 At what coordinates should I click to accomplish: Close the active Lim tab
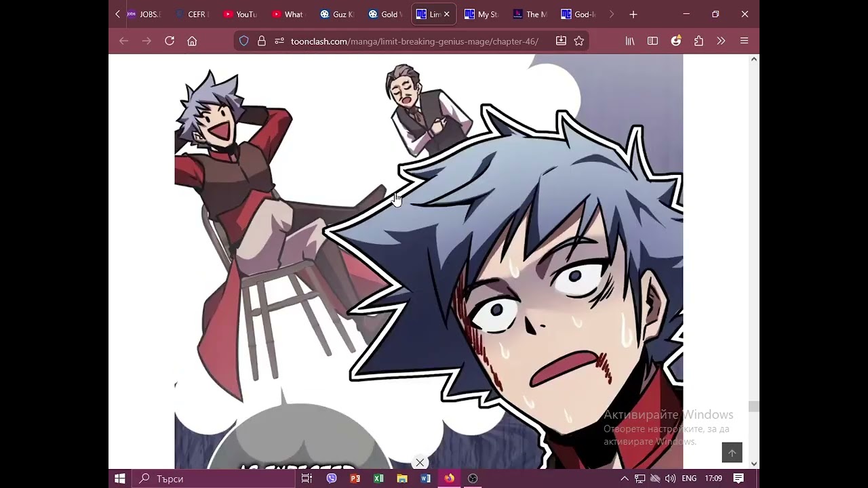click(446, 14)
